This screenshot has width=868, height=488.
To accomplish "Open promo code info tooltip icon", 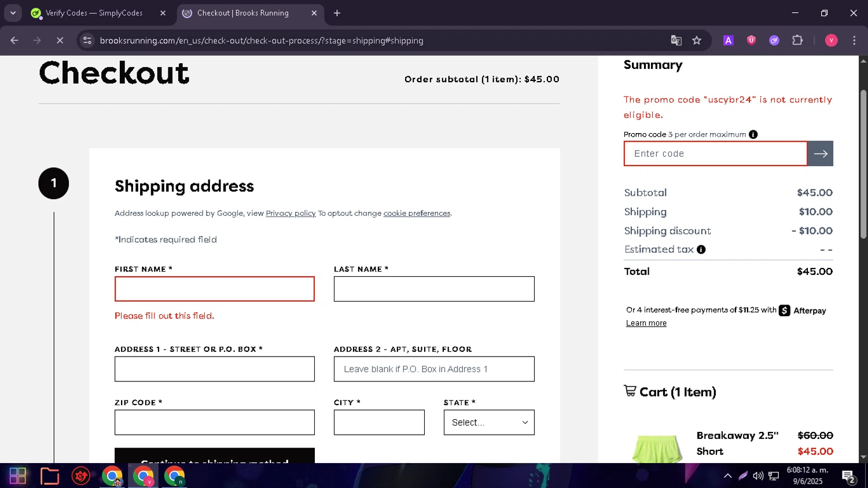I will click(753, 134).
